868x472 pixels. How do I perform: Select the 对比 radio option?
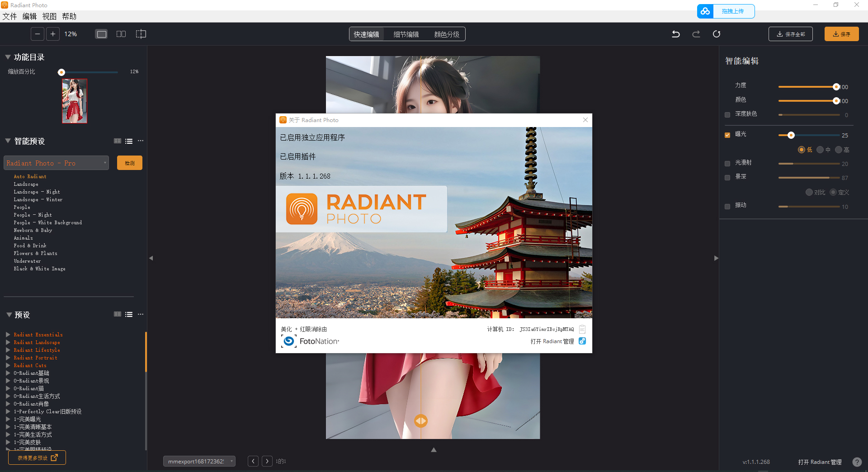(809, 192)
